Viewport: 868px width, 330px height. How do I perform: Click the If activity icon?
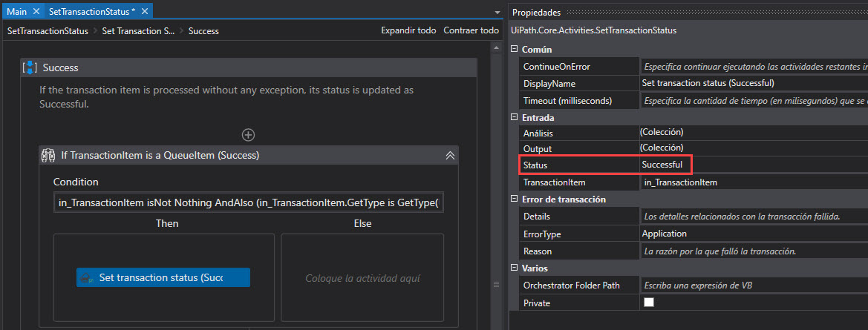pos(48,156)
